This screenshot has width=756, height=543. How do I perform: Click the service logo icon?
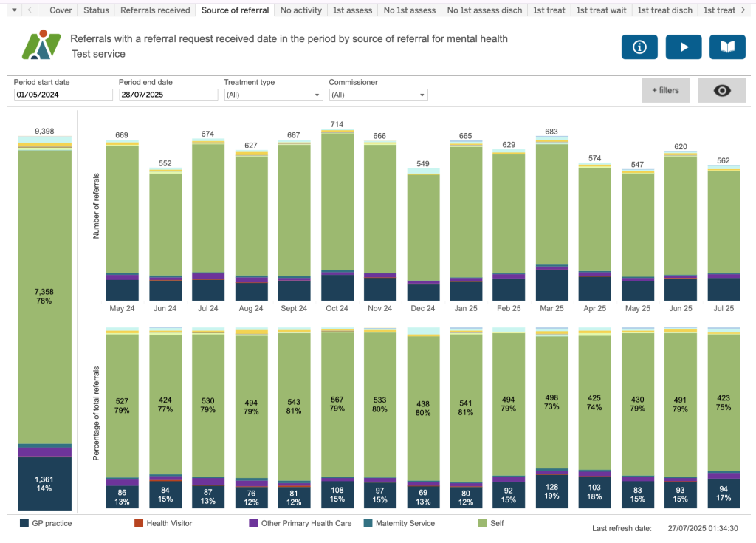pos(41,45)
